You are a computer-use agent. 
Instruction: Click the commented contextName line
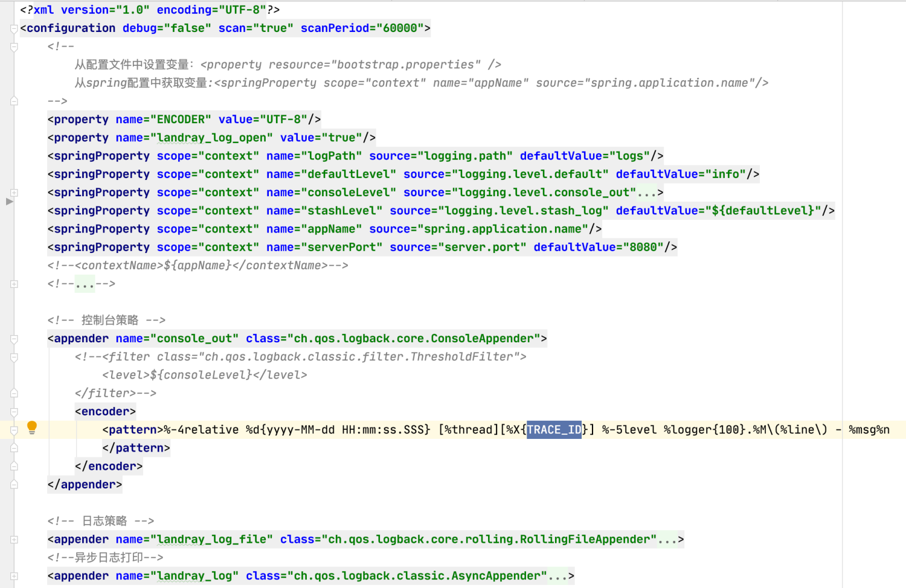pos(198,266)
